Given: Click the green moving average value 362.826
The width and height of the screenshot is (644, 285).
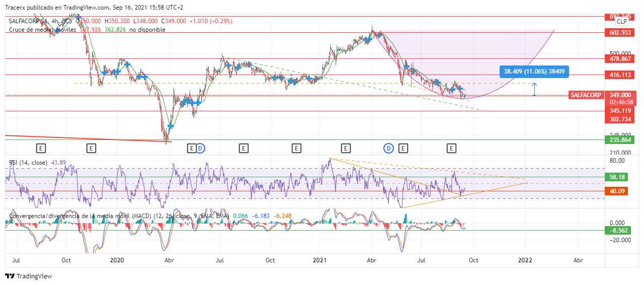Looking at the screenshot, I should (x=114, y=30).
